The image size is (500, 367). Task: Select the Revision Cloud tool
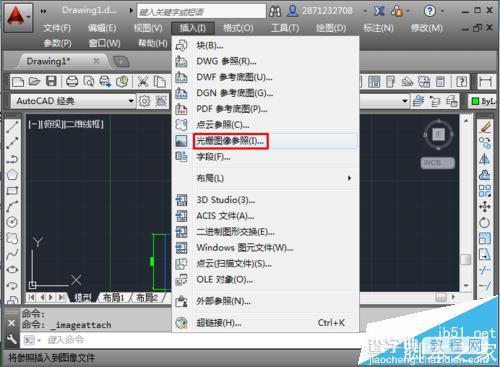pos(12,238)
